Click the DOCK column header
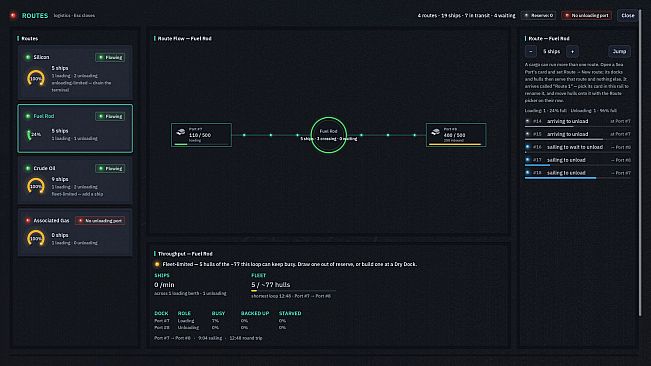 click(161, 313)
